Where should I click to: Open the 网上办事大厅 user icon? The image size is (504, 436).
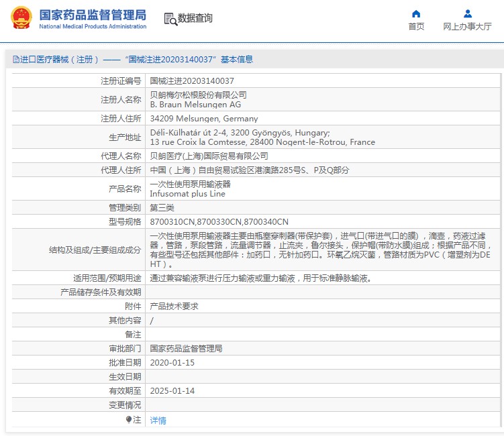(x=468, y=14)
